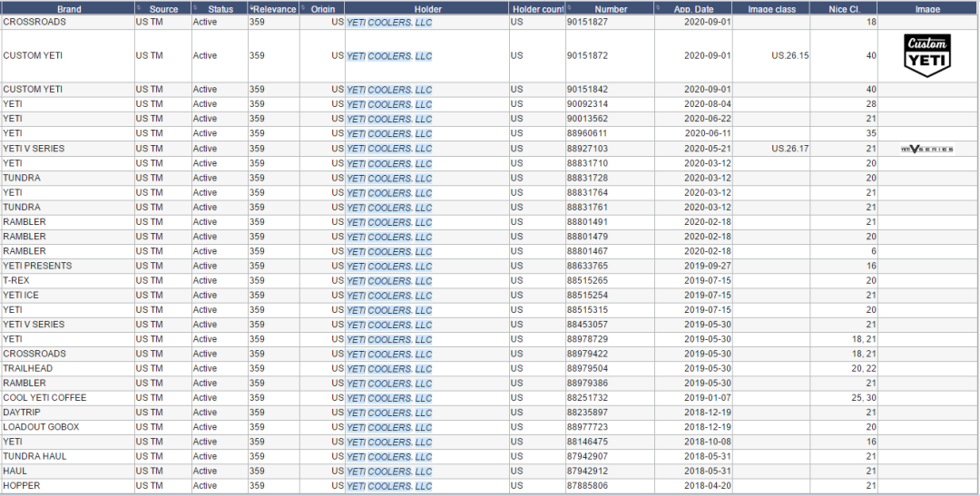Open the holder link in LOADOUT GOBOX row
The image size is (980, 496).
coord(389,427)
